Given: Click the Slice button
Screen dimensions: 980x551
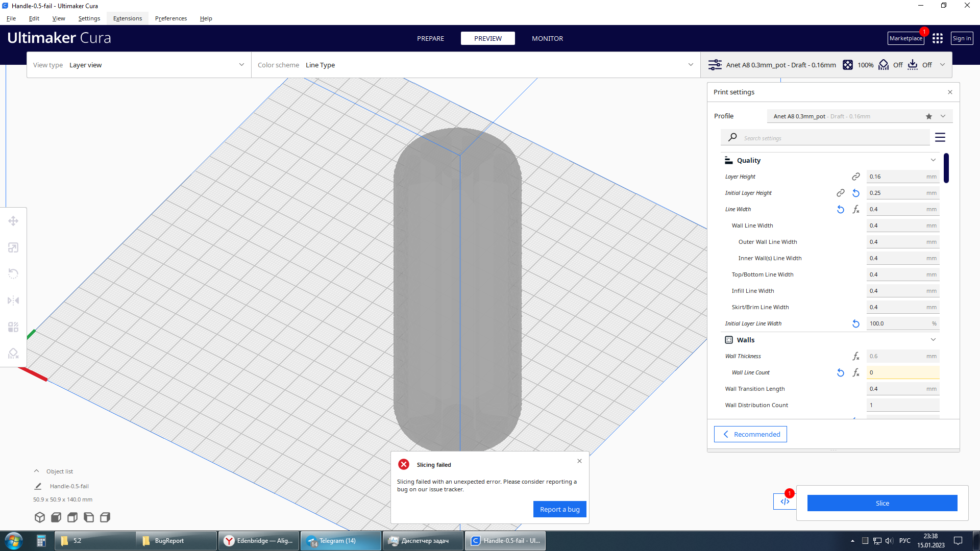Looking at the screenshot, I should [x=882, y=503].
